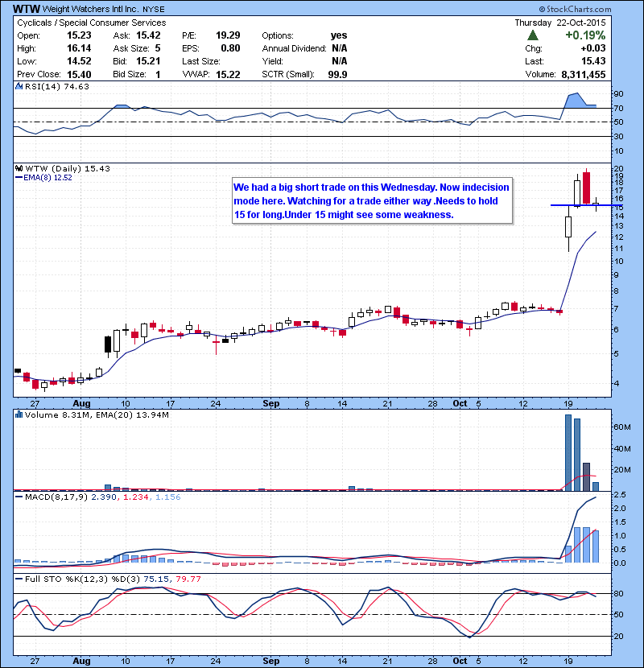Click the Aug label on the price chart axis
Image resolution: width=644 pixels, height=668 pixels.
[x=81, y=403]
